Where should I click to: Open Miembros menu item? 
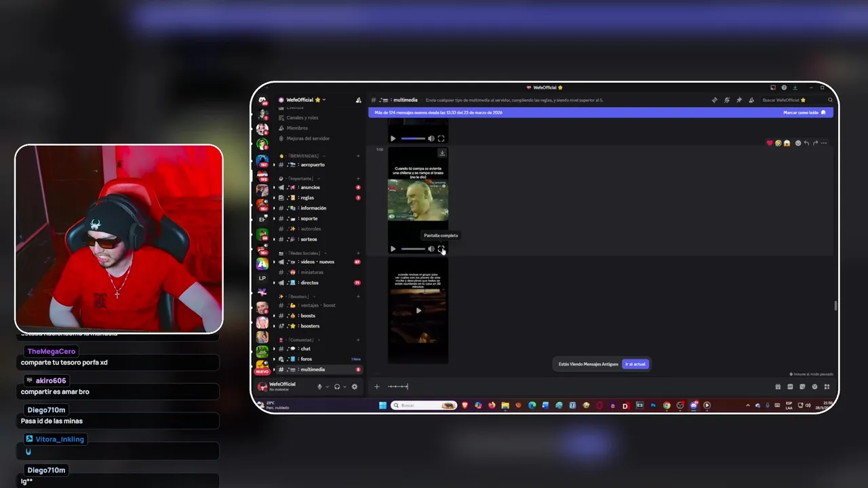[297, 127]
